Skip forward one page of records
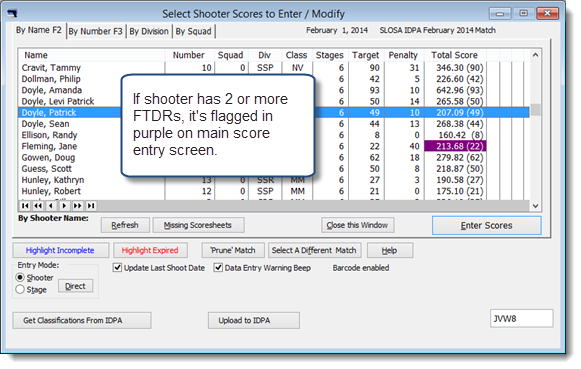 point(77,206)
